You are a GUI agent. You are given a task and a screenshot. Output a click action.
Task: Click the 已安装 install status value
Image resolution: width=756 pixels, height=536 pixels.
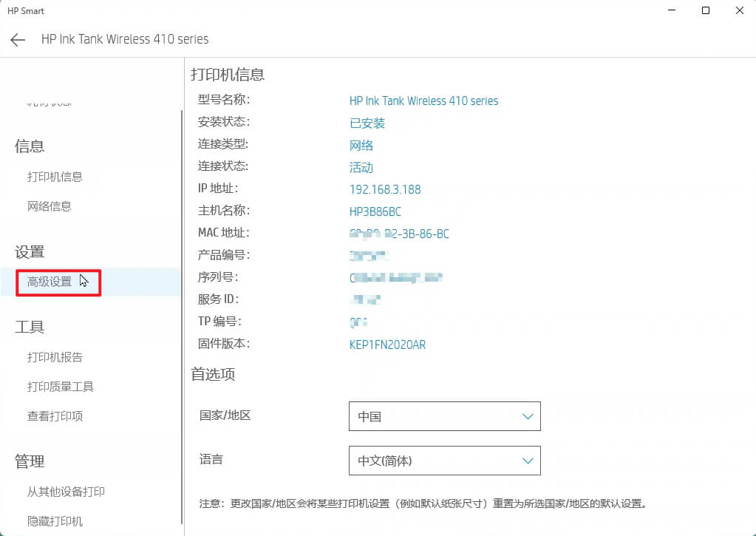(x=367, y=123)
